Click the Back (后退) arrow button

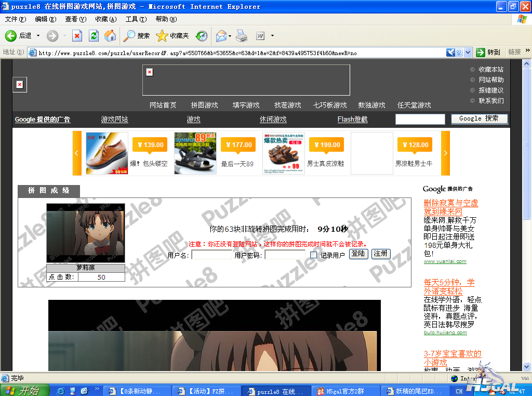(x=11, y=36)
